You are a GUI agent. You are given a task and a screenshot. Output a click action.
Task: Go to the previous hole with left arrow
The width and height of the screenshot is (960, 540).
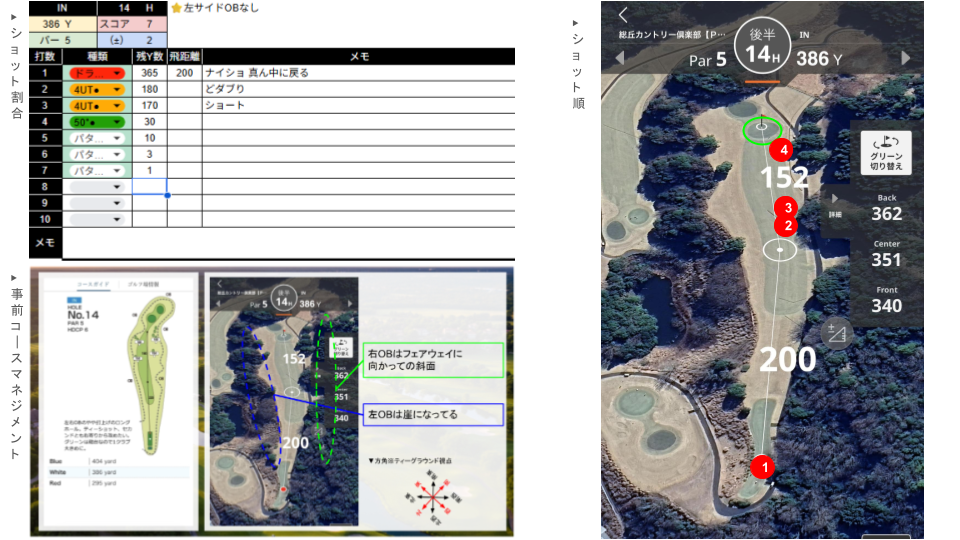click(x=619, y=58)
